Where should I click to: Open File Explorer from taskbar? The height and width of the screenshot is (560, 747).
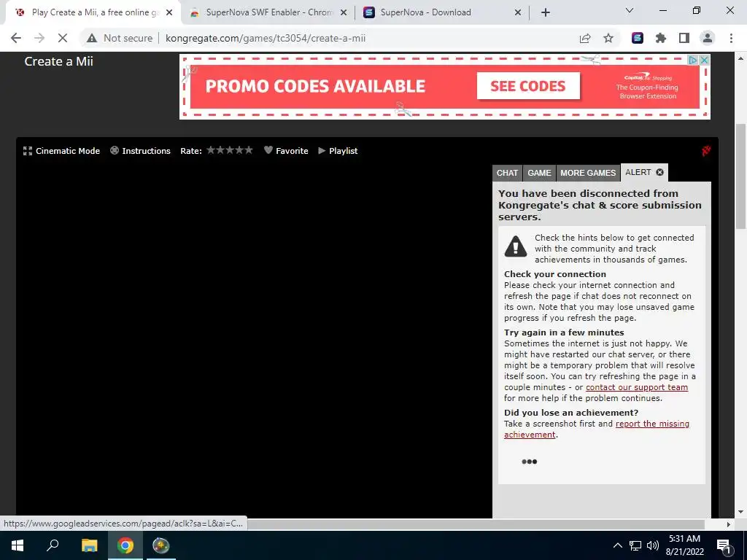[89, 545]
